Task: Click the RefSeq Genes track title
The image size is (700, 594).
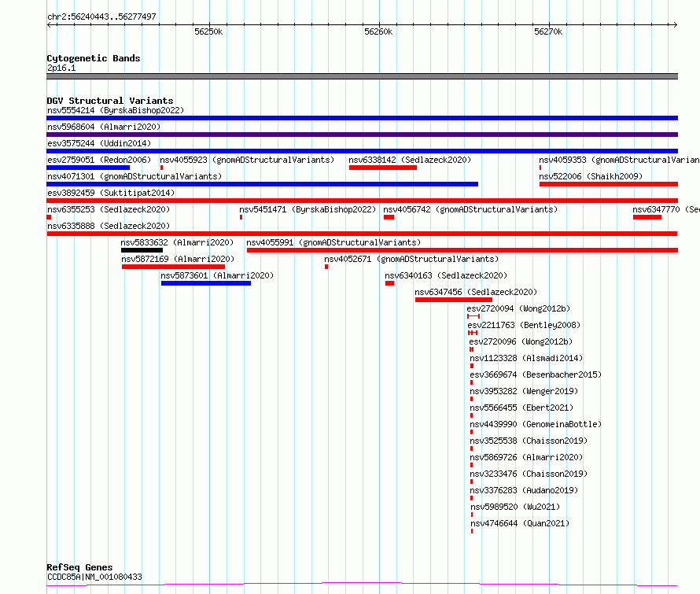Action: (x=79, y=567)
